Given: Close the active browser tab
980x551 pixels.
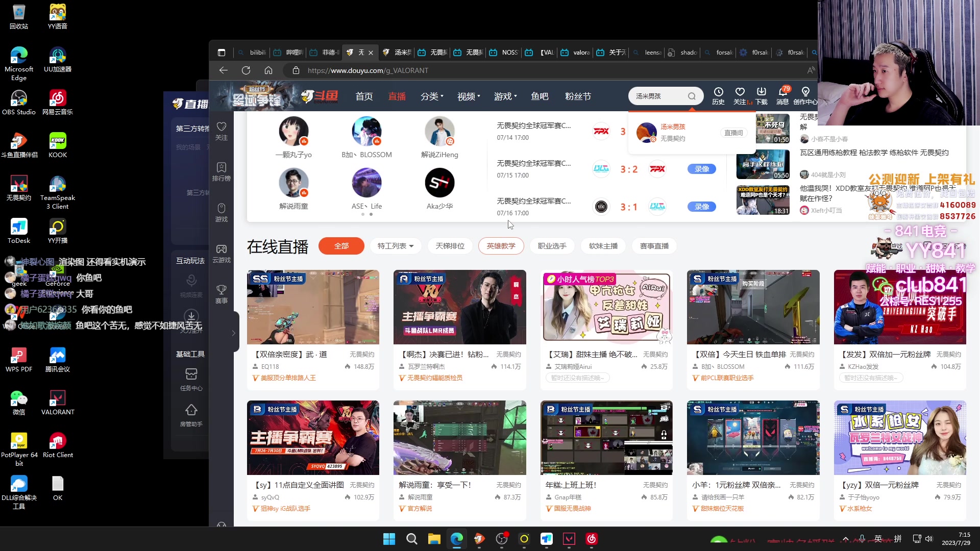Looking at the screenshot, I should 371,53.
